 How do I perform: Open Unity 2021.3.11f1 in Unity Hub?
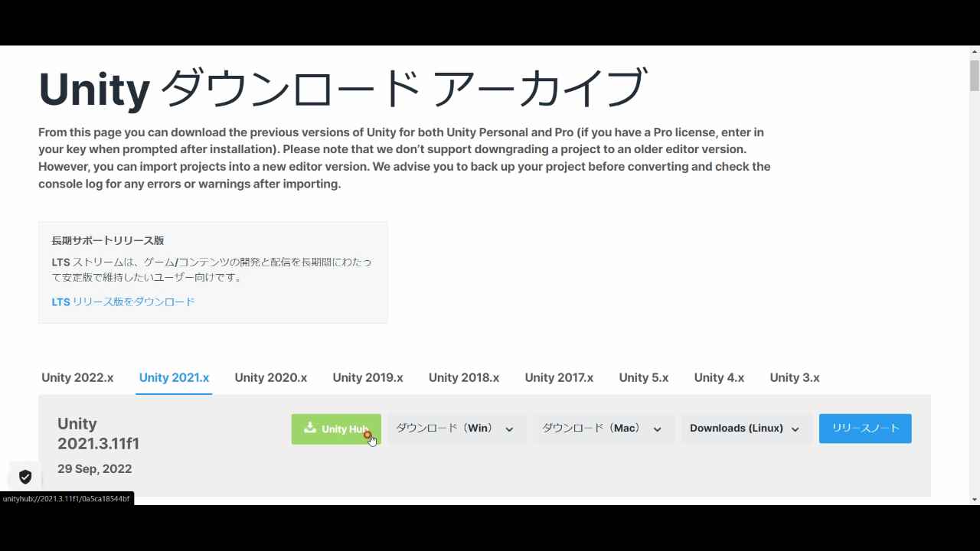tap(336, 429)
